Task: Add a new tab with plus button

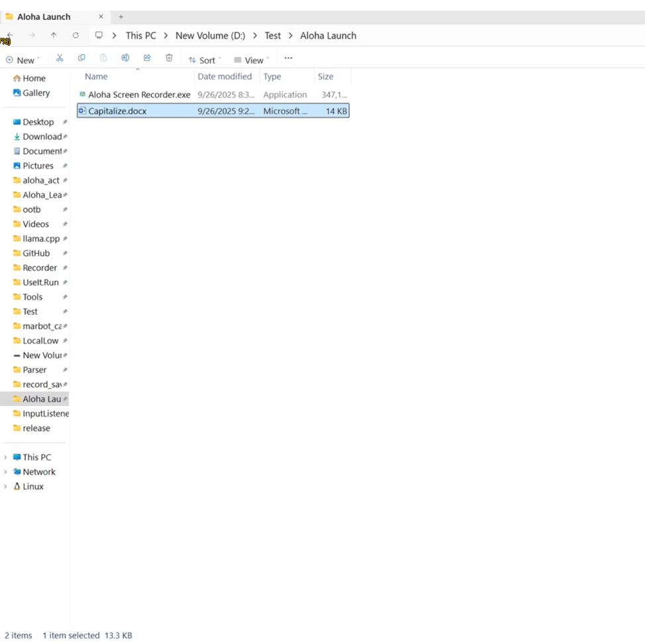Action: [x=121, y=17]
